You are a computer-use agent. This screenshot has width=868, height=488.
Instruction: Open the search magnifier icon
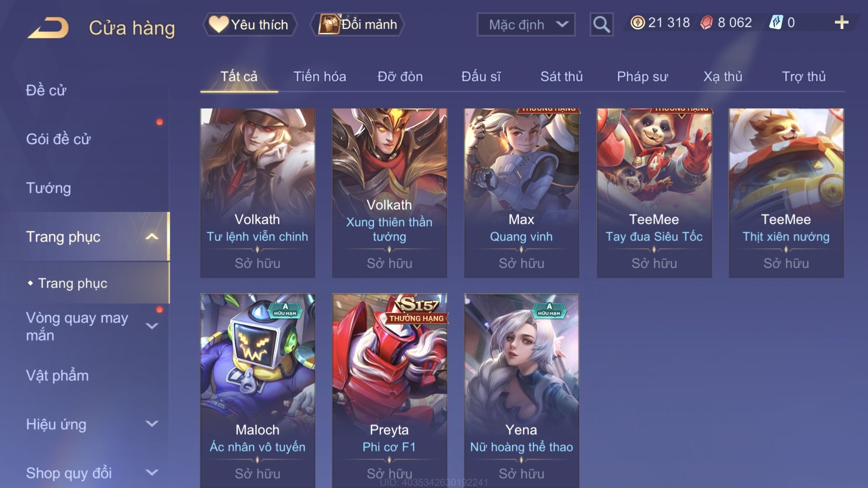click(x=601, y=25)
